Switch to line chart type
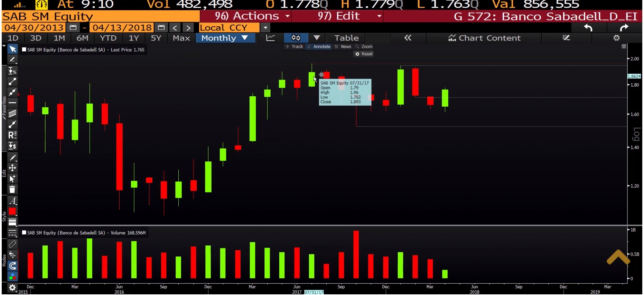The width and height of the screenshot is (644, 295). click(270, 38)
